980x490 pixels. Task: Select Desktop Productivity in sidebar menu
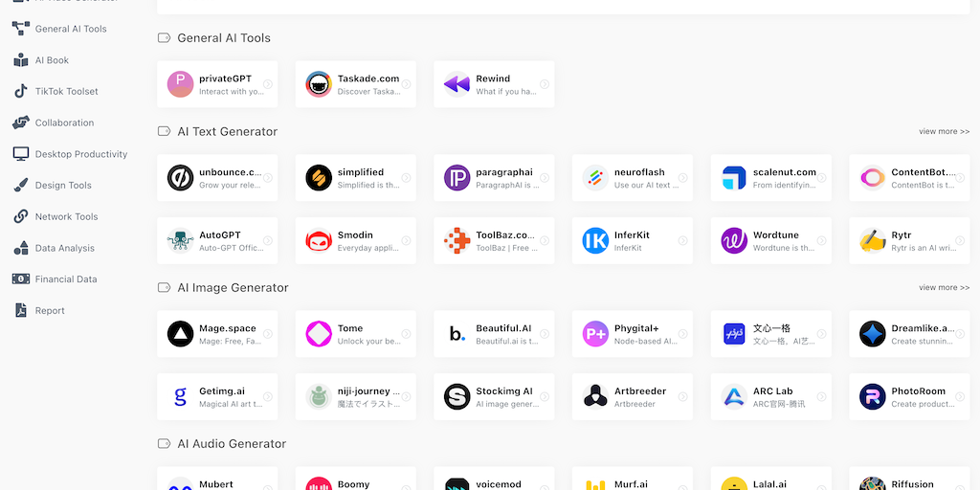(81, 154)
